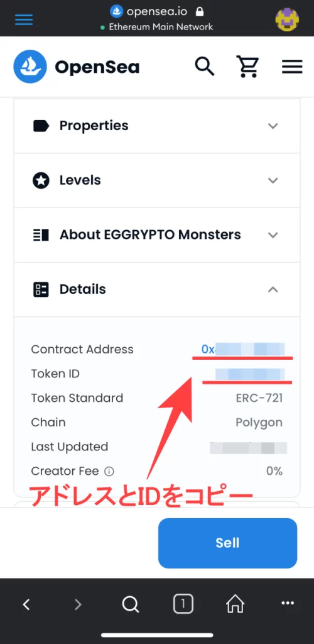Collapse the Details section
This screenshot has width=314, height=644.
point(157,289)
